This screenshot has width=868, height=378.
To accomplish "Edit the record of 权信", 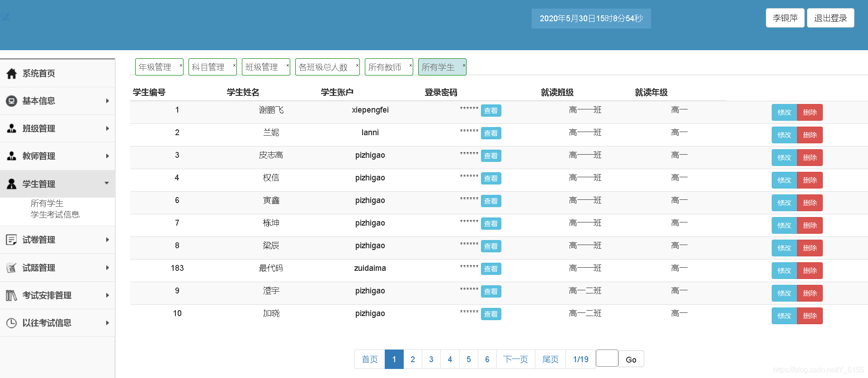I will tap(784, 180).
